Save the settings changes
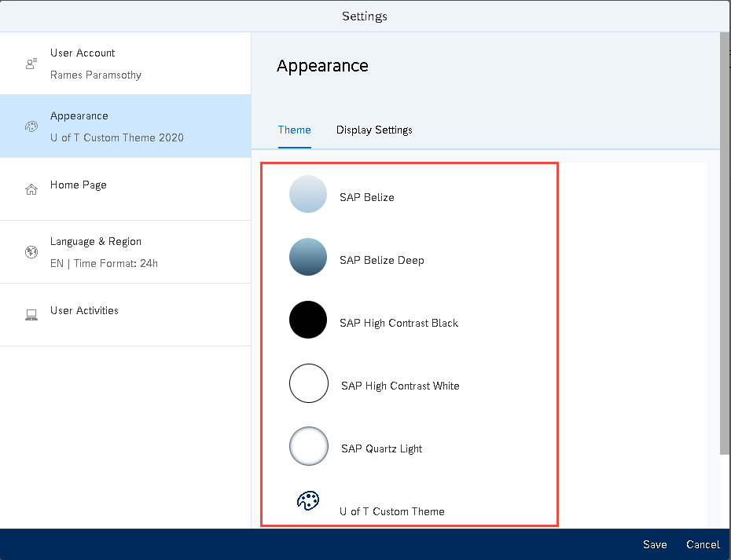 pos(655,544)
